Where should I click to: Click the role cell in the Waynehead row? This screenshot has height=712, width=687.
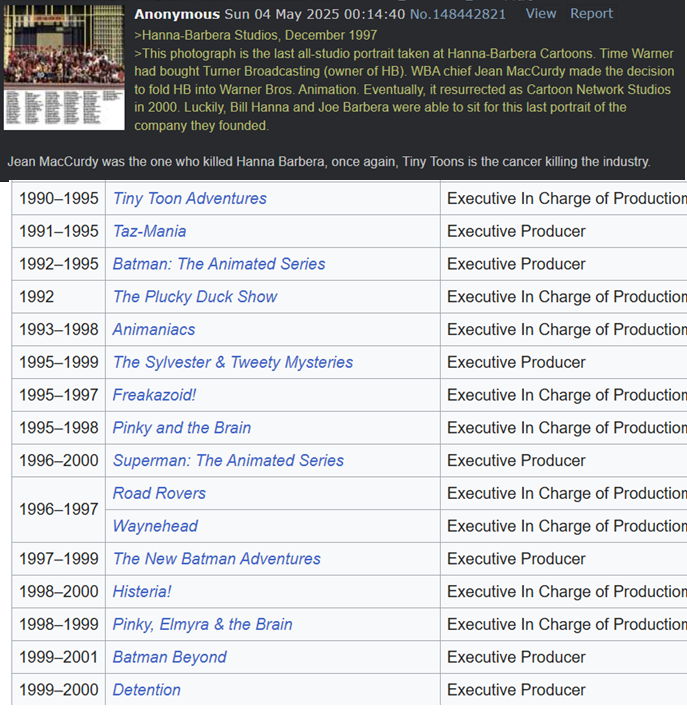(563, 526)
